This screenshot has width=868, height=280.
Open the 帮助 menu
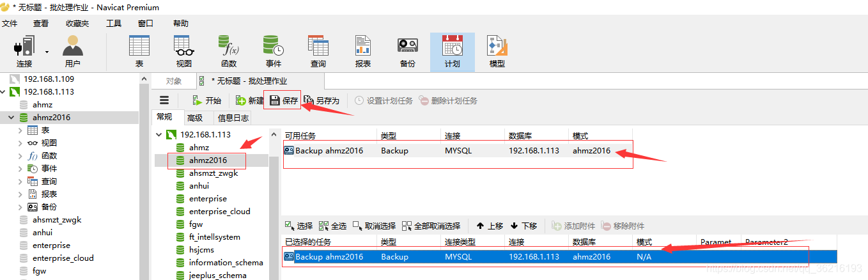[181, 24]
